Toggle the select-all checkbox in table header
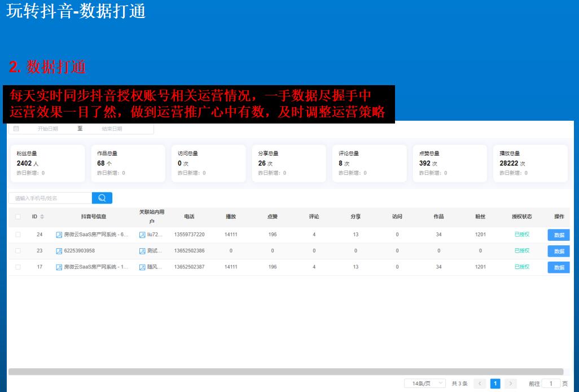The height and width of the screenshot is (392, 579). click(18, 217)
